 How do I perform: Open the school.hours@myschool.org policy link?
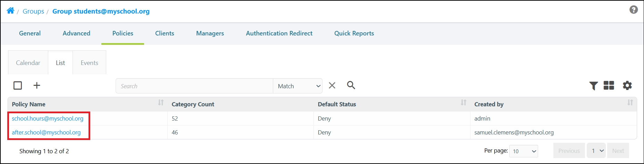tap(48, 118)
